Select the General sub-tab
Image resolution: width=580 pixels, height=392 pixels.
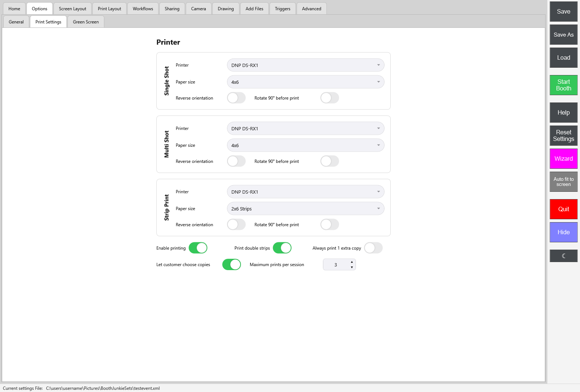pyautogui.click(x=16, y=22)
